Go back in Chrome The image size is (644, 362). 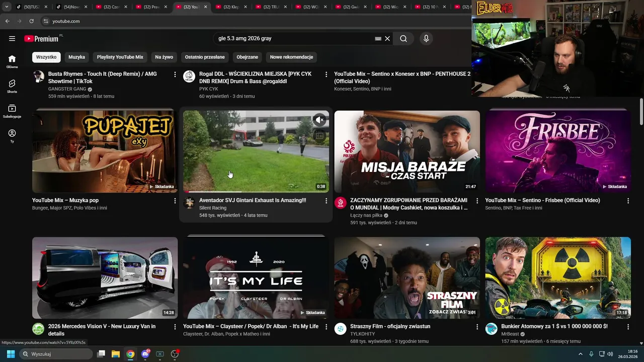click(x=7, y=21)
